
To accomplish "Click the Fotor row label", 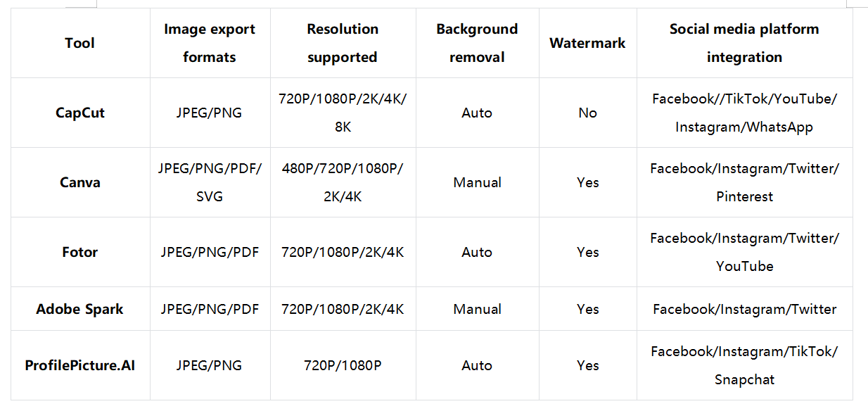I will pyautogui.click(x=79, y=252).
